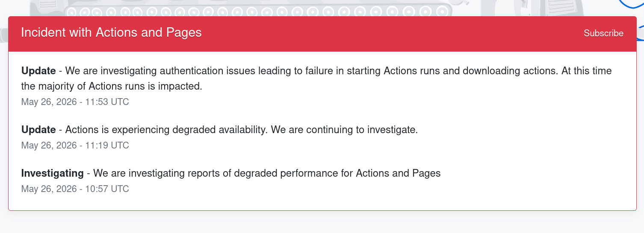The width and height of the screenshot is (644, 233).
Task: Select the second bold "Update" label
Action: [38, 129]
